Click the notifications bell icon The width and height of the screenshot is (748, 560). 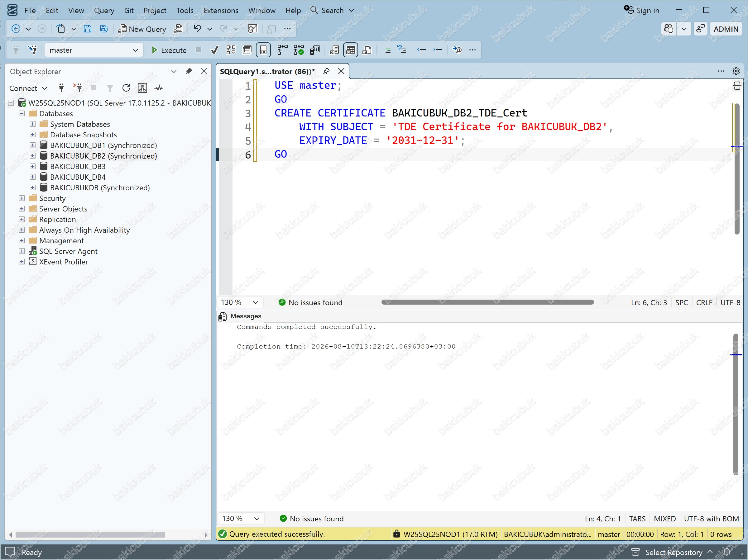(727, 552)
